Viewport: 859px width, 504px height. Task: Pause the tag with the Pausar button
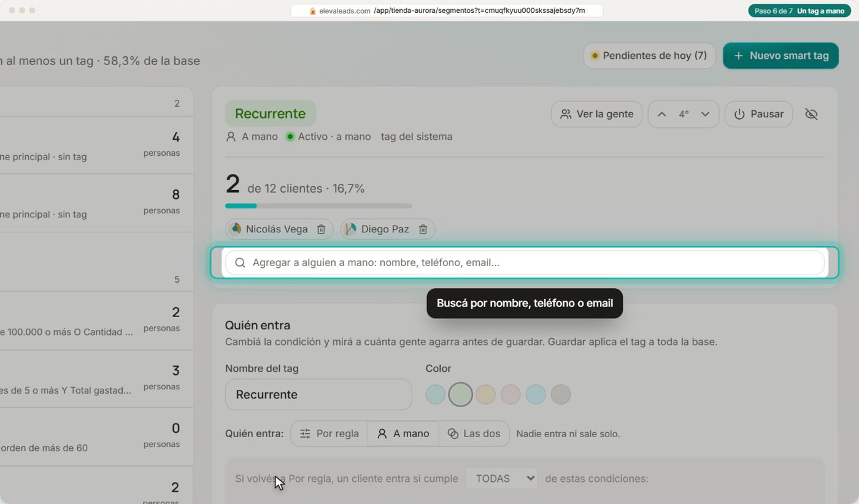point(758,114)
